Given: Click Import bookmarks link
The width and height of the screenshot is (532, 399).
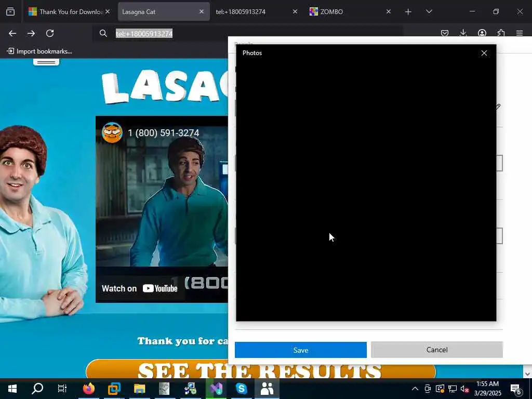Looking at the screenshot, I should coord(39,51).
